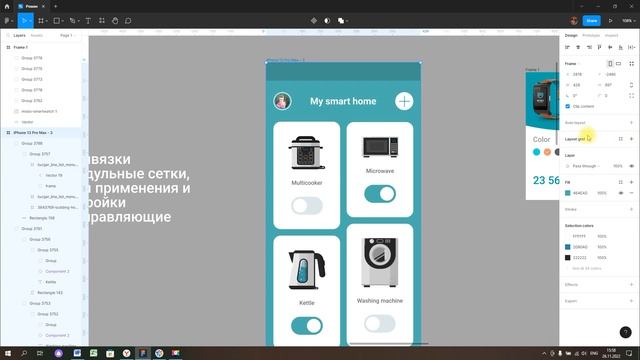The image size is (640, 360).
Task: Click the Resize to fit icon
Action: [631, 64]
